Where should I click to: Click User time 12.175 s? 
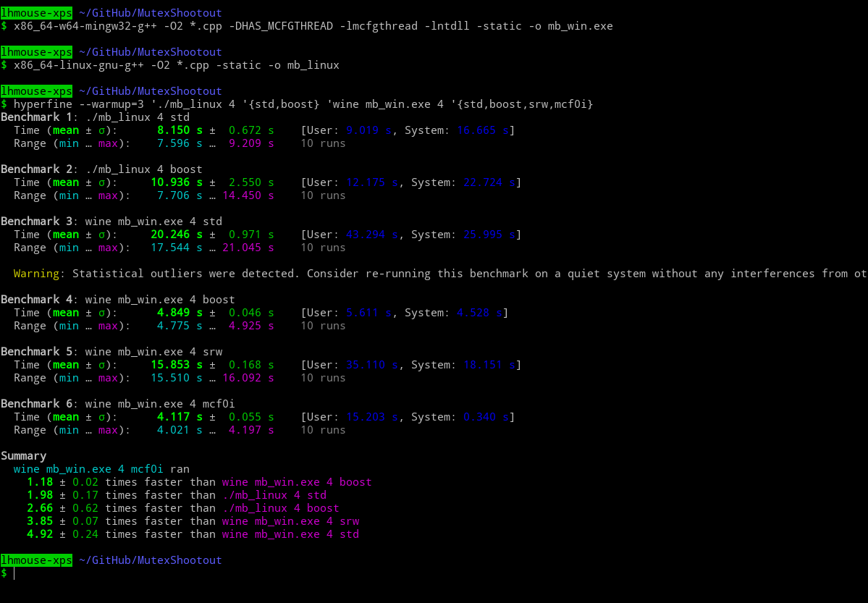(372, 182)
